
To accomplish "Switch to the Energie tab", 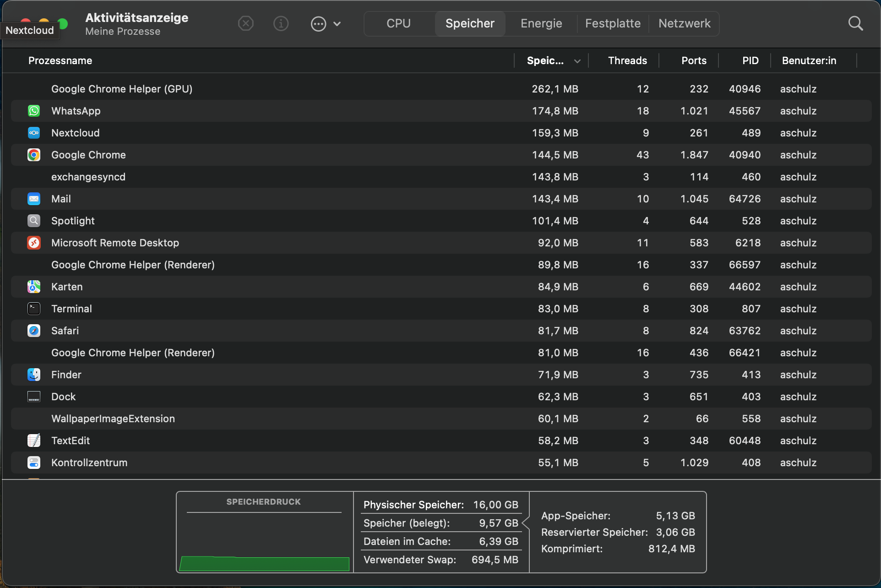I will [x=541, y=23].
